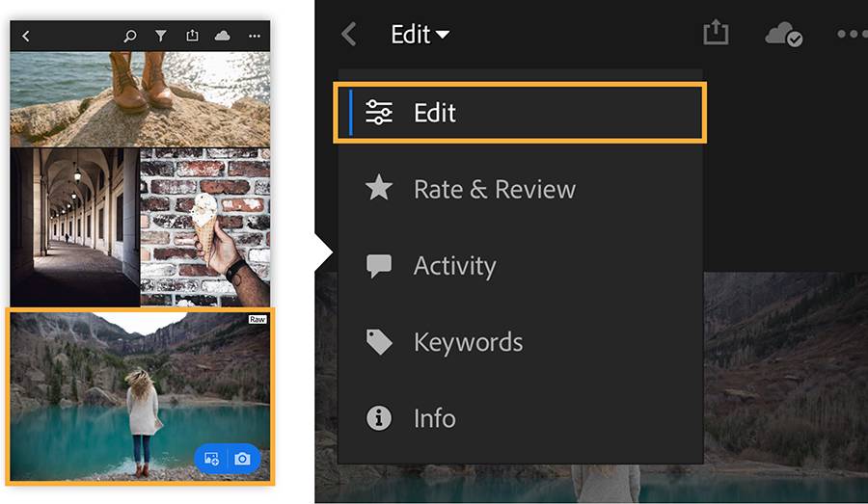Click the small cloud sync icon

pyautogui.click(x=223, y=36)
